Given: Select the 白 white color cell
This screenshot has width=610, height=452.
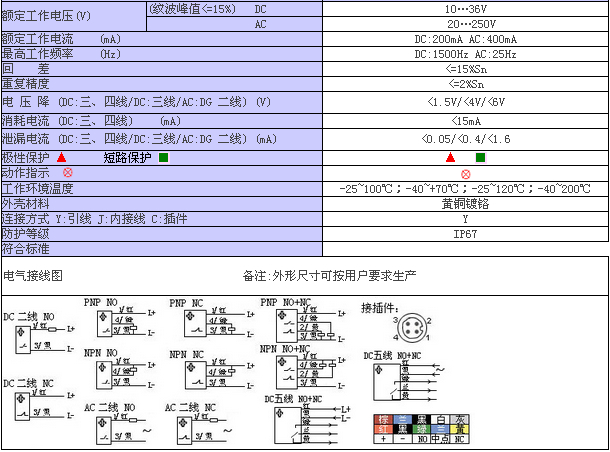Looking at the screenshot, I should (x=440, y=419).
